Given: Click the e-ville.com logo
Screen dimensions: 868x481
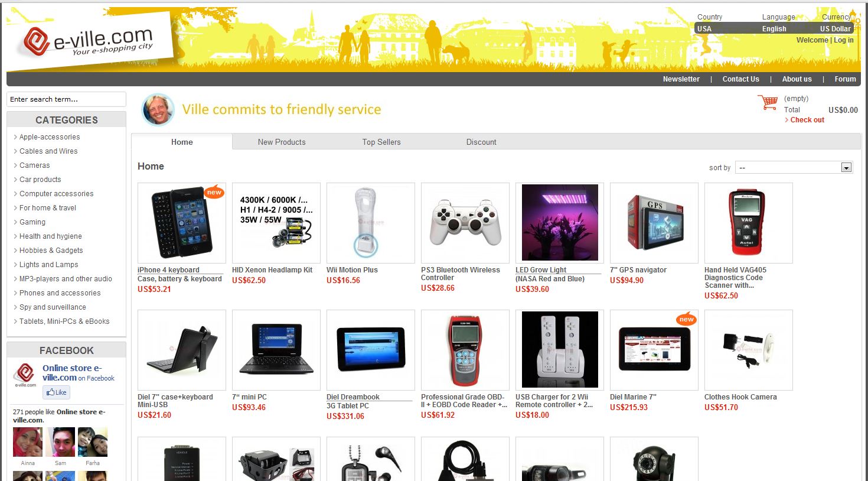Looking at the screenshot, I should pos(90,41).
